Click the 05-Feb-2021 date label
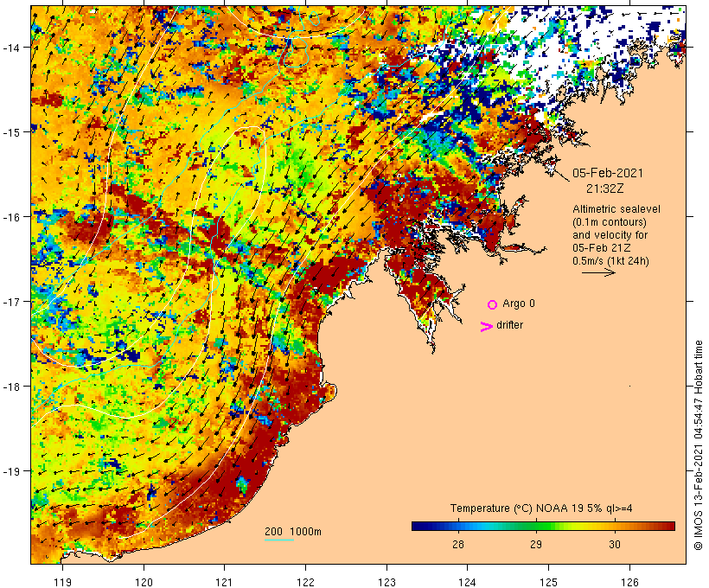The height and width of the screenshot is (588, 709). (x=607, y=173)
